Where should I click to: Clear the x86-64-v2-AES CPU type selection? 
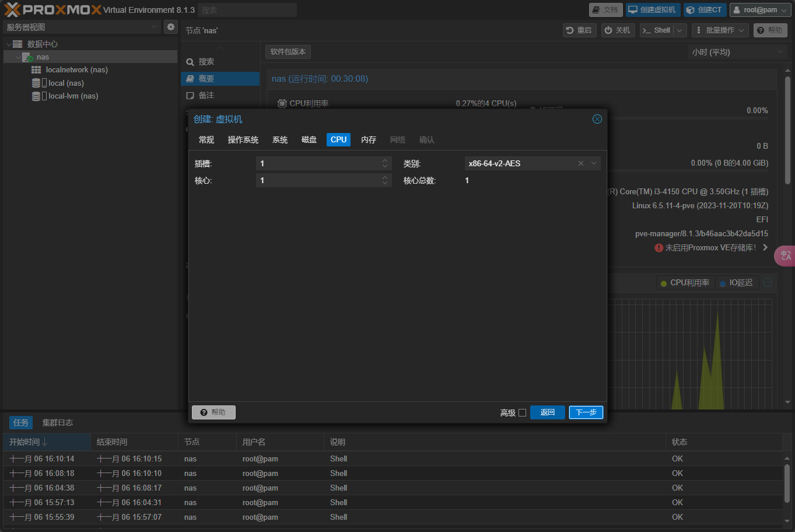[x=580, y=163]
